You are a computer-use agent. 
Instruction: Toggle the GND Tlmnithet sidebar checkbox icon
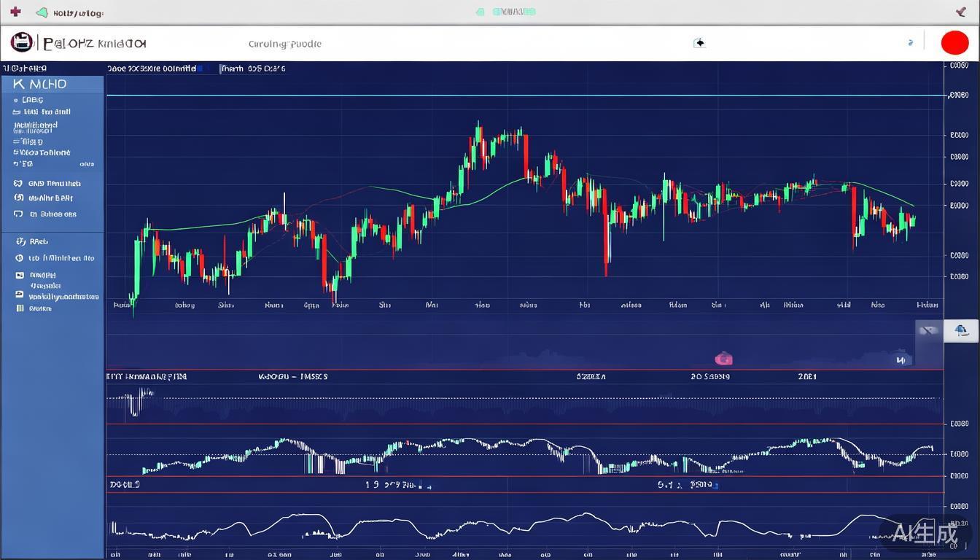tap(18, 184)
